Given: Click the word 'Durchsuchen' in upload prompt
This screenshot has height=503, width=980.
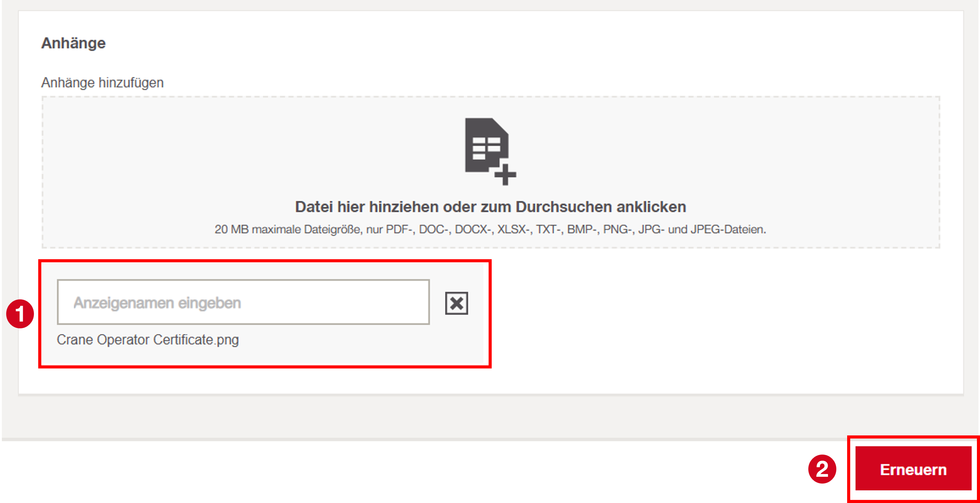Looking at the screenshot, I should (564, 207).
